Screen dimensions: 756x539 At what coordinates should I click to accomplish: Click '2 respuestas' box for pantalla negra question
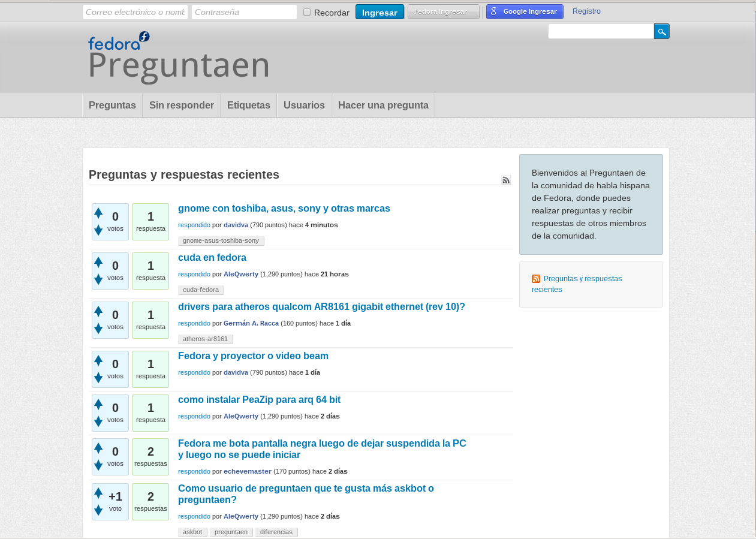(x=150, y=457)
